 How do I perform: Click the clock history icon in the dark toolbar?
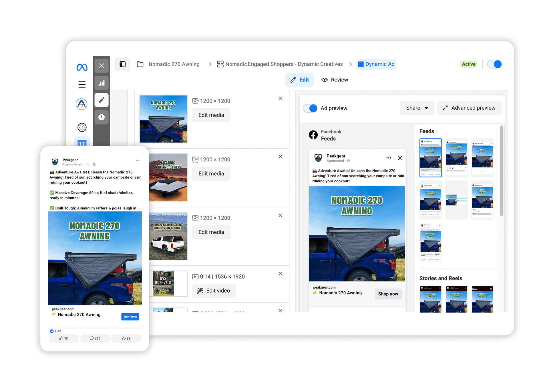click(x=102, y=117)
